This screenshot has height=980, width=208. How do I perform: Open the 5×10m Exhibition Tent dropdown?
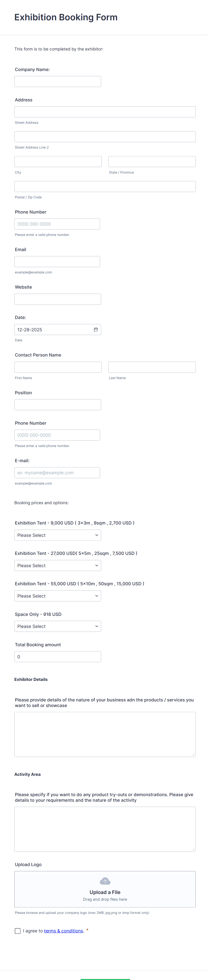tap(57, 596)
